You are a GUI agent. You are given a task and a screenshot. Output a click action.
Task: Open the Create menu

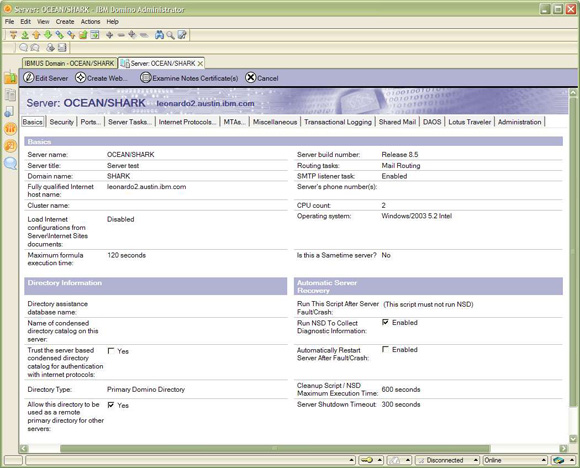pos(65,21)
